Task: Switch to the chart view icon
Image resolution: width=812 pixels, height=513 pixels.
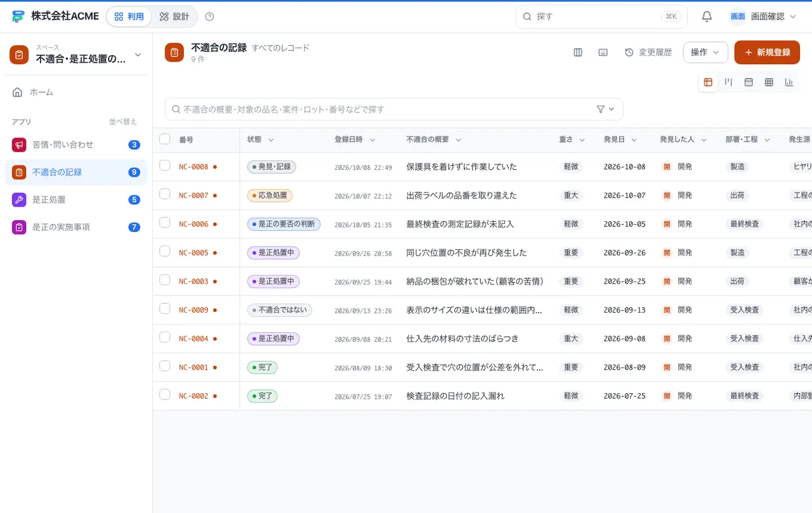Action: click(x=789, y=82)
